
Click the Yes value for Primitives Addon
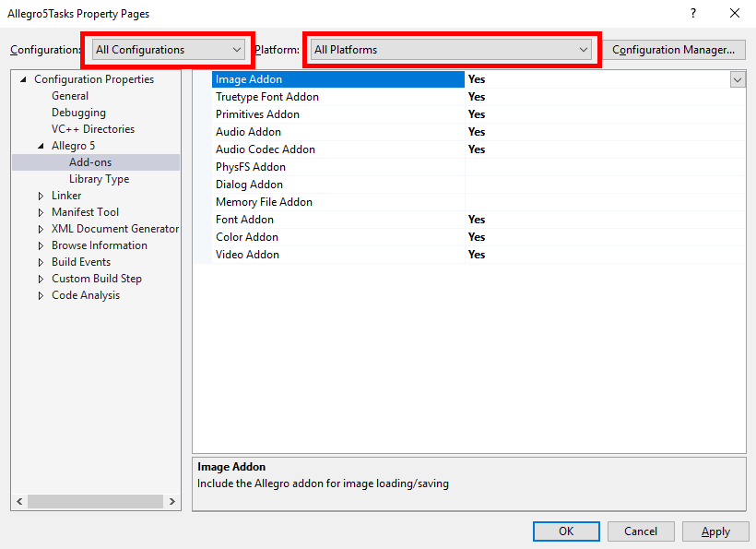tap(477, 114)
